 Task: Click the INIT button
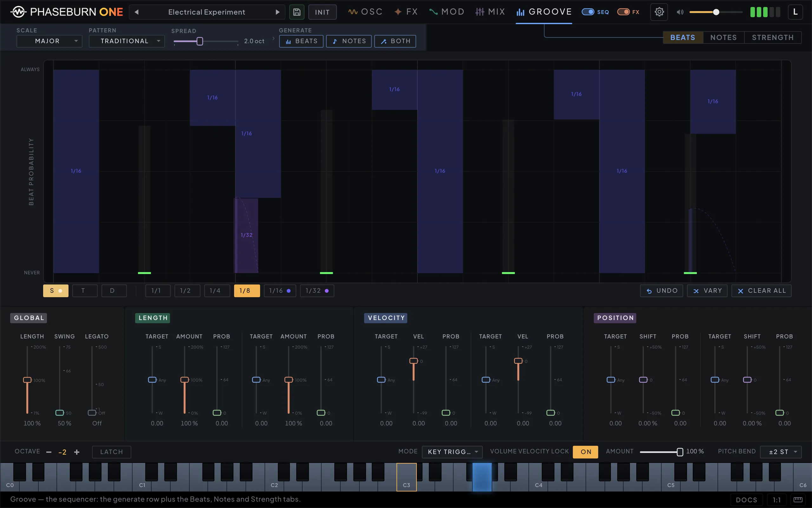coord(322,12)
